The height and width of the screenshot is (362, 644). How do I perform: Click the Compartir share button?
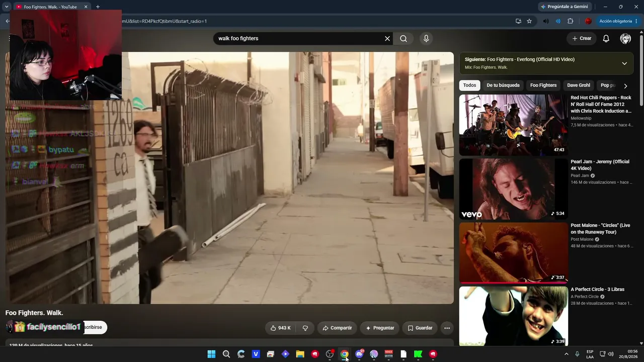pyautogui.click(x=337, y=328)
